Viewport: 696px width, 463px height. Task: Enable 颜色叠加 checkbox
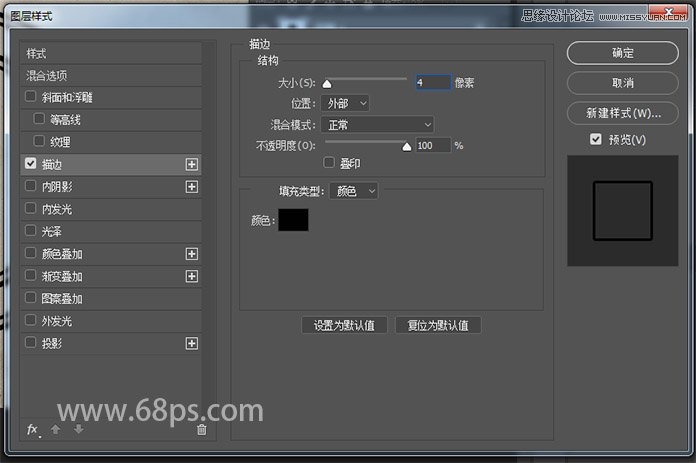point(31,253)
